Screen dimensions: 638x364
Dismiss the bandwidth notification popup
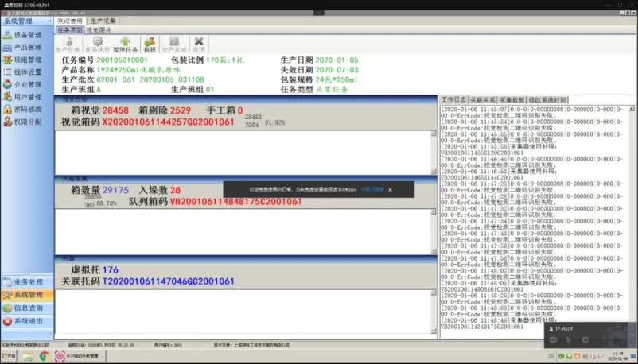[x=390, y=190]
